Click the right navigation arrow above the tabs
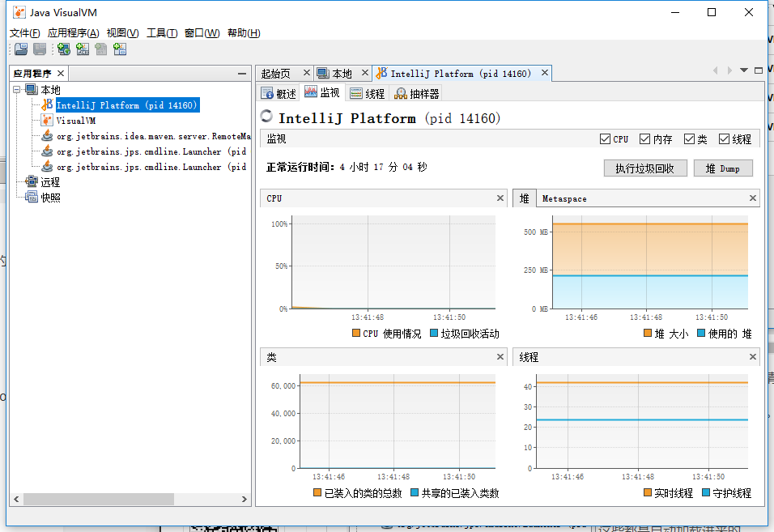The image size is (774, 532). coord(729,70)
